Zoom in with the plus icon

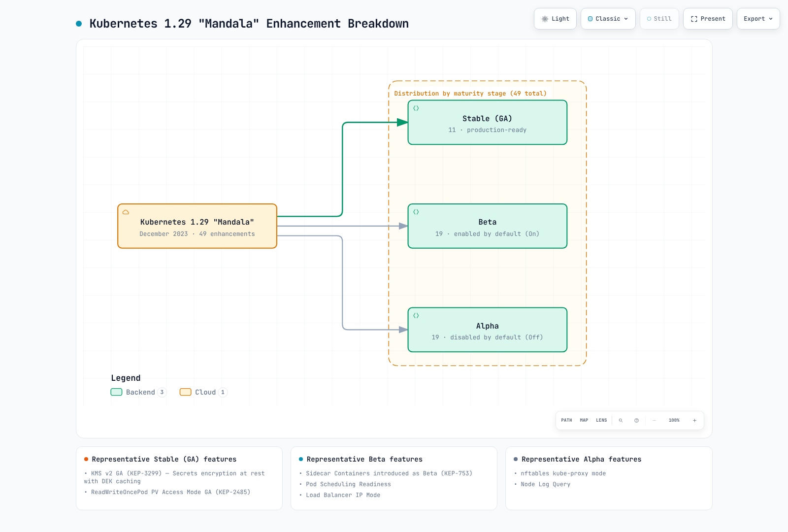pos(694,421)
